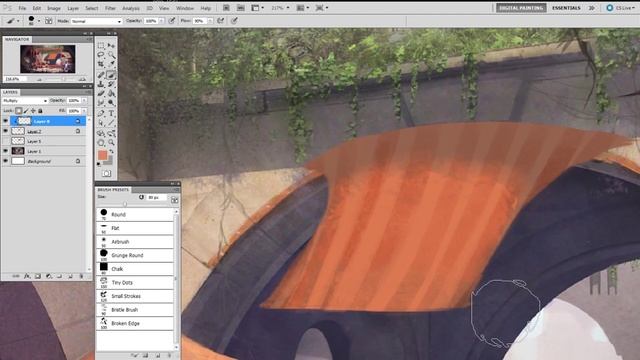
Task: Open the CS Live button
Action: point(620,8)
